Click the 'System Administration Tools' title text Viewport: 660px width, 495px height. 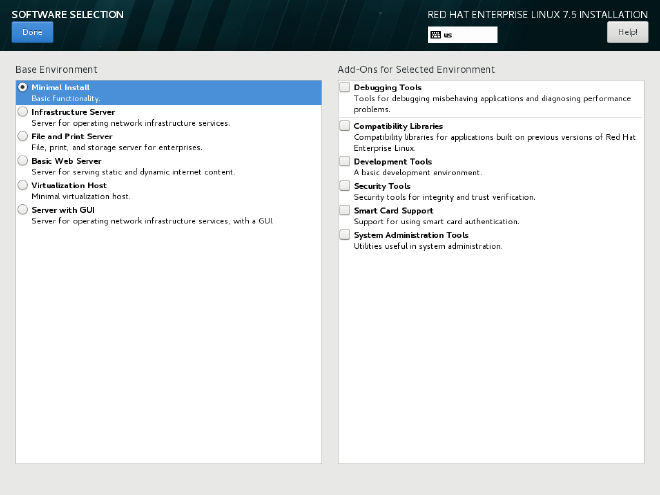point(411,235)
